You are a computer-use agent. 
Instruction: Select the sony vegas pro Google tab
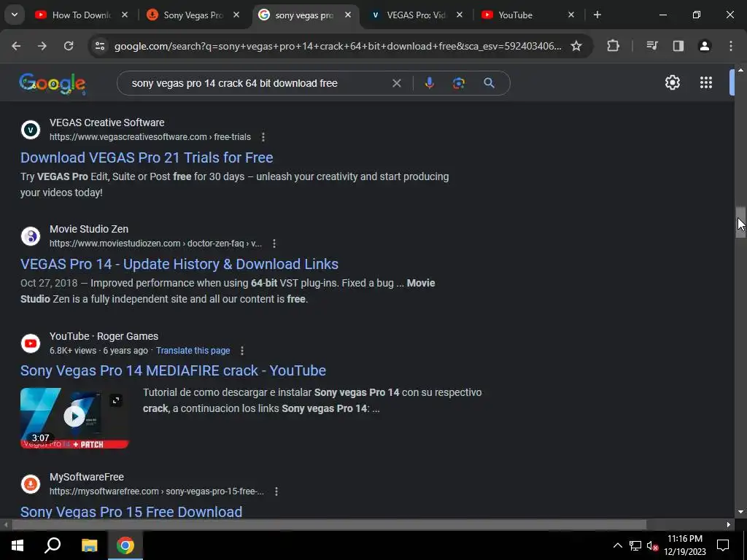304,15
